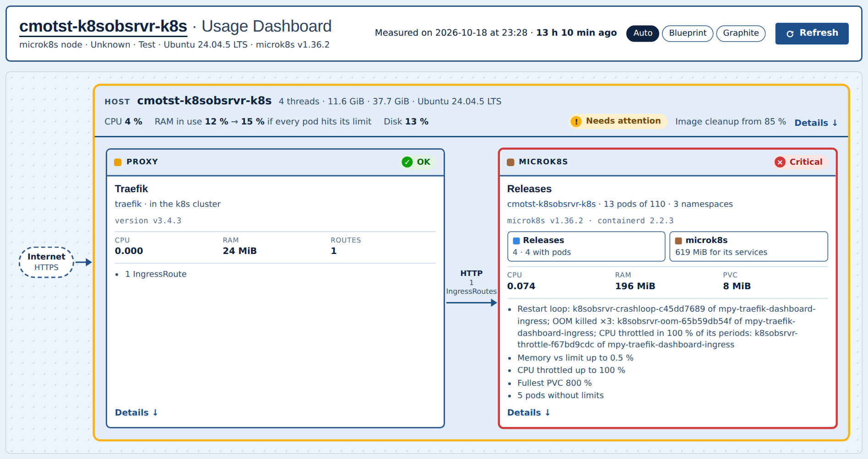This screenshot has height=459, width=868.
Task: Click the MicroK8s RAM value 196 MiB
Action: [x=635, y=286]
